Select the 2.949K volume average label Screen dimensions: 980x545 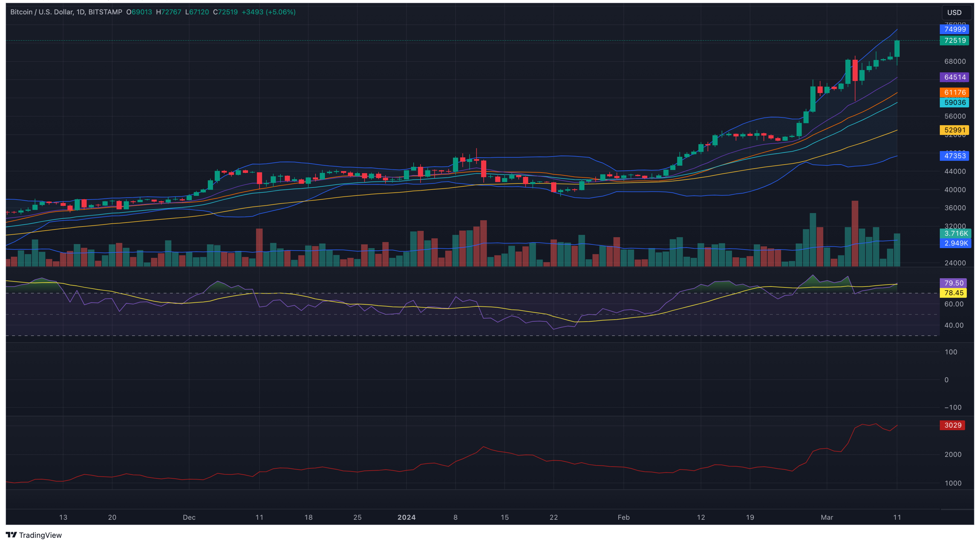956,243
